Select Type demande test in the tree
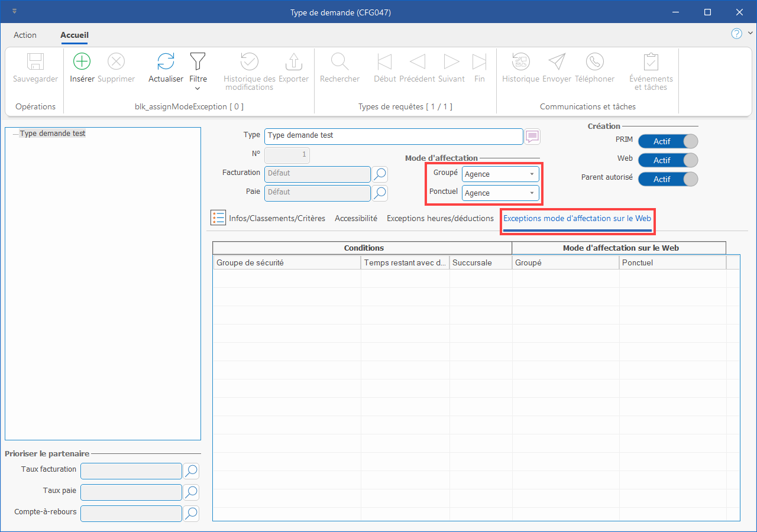 pyautogui.click(x=53, y=134)
